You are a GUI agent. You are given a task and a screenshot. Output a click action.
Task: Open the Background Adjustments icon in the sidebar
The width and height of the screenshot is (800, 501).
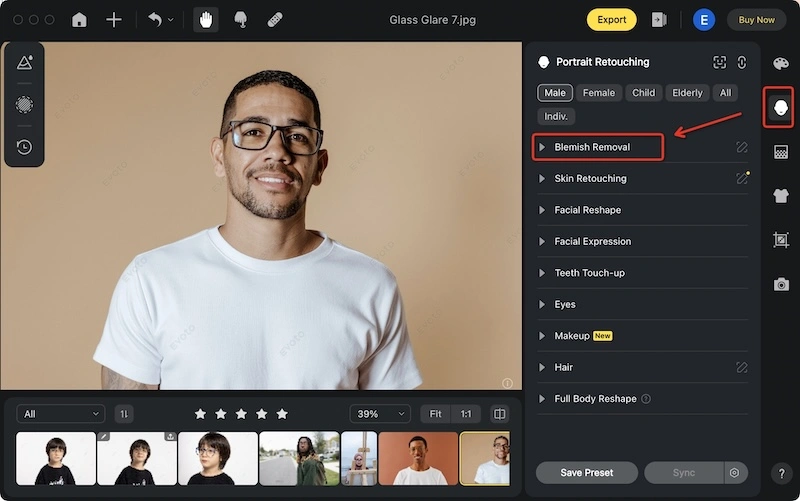[781, 152]
